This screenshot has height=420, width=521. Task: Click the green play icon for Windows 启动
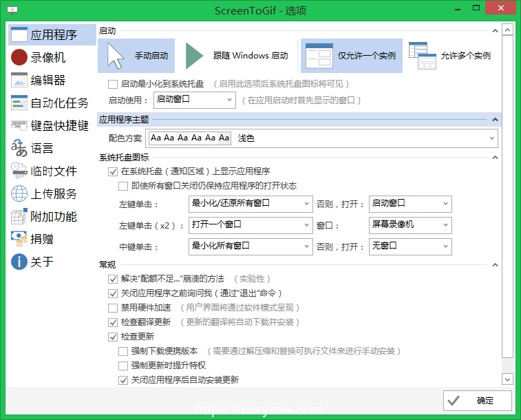pyautogui.click(x=194, y=56)
